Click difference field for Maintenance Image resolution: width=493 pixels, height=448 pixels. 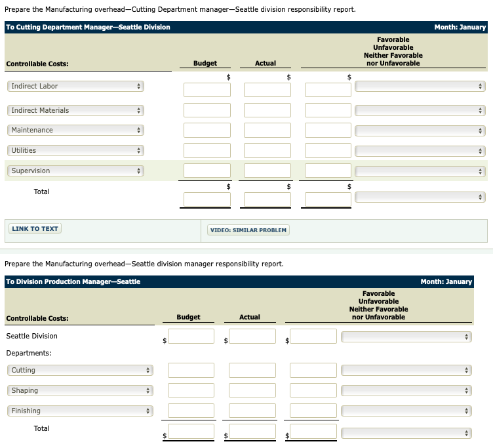(328, 131)
